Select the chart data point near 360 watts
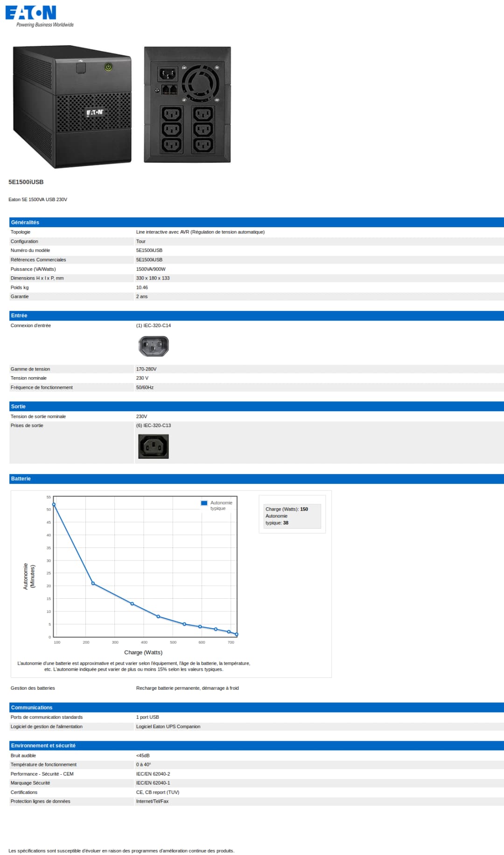 pos(132,604)
